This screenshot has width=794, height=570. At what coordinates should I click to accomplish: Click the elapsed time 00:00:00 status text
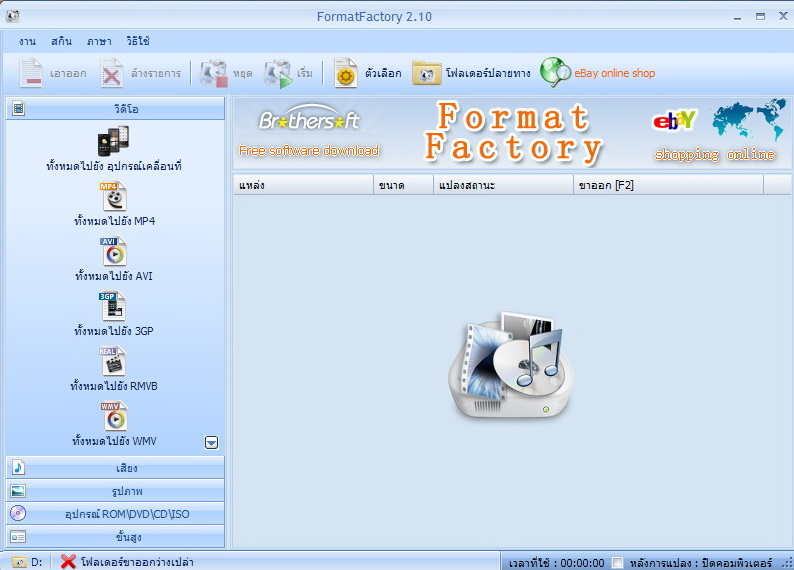coord(557,563)
